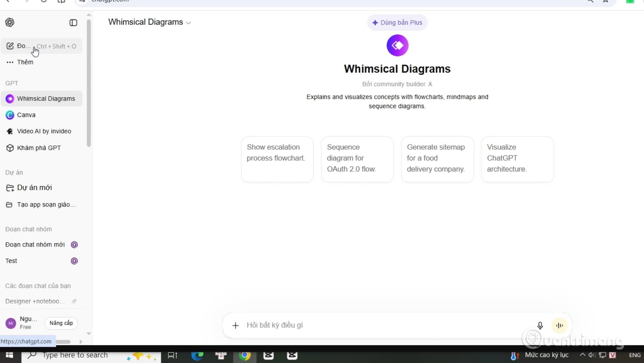Click the cube icon beside Khám phá GPT
This screenshot has width=644, height=363.
coord(10,148)
